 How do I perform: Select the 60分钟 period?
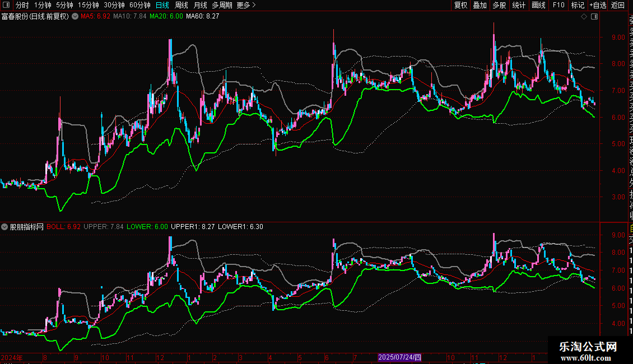coord(140,5)
